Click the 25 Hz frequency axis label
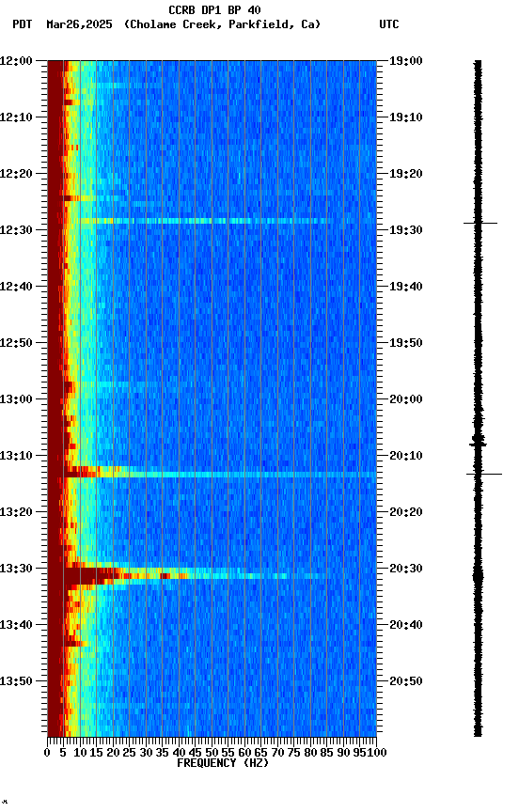 pos(129,754)
